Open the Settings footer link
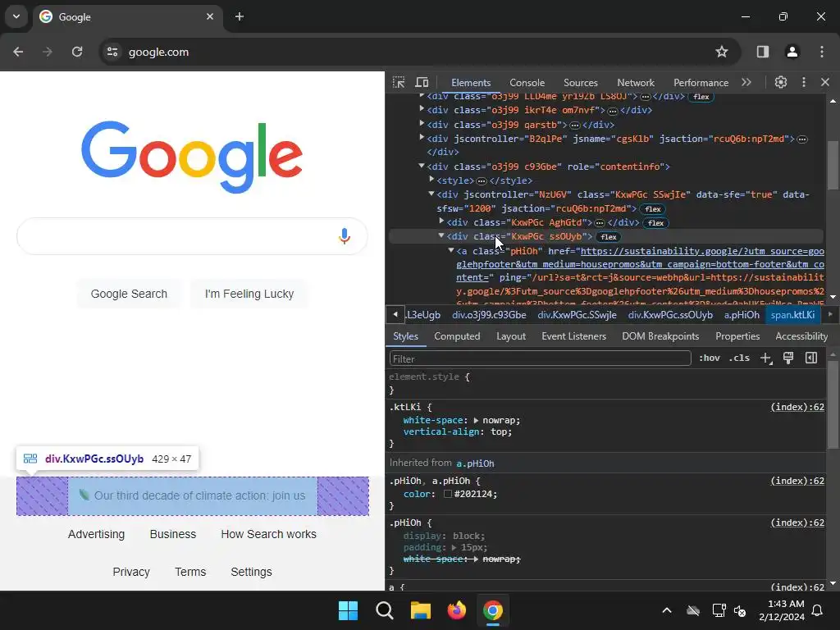The height and width of the screenshot is (630, 840). click(x=251, y=572)
